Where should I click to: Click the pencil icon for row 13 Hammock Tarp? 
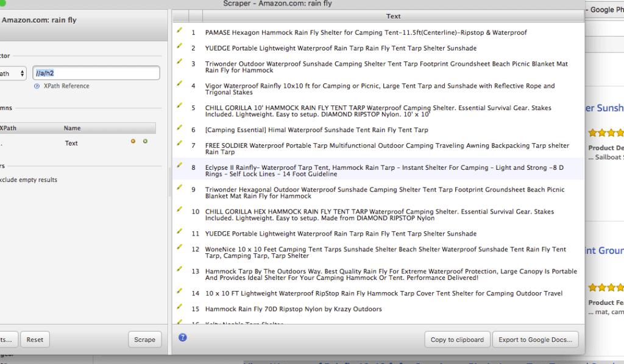[180, 269]
